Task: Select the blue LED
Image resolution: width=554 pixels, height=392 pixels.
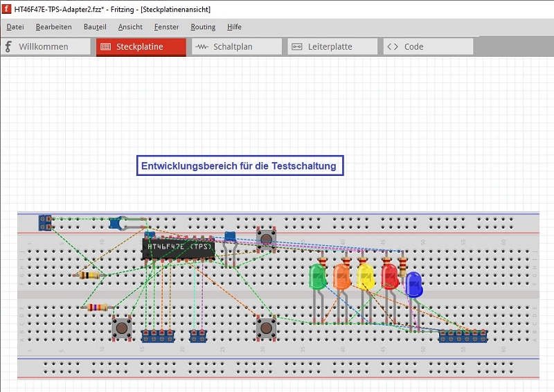Action: [413, 285]
